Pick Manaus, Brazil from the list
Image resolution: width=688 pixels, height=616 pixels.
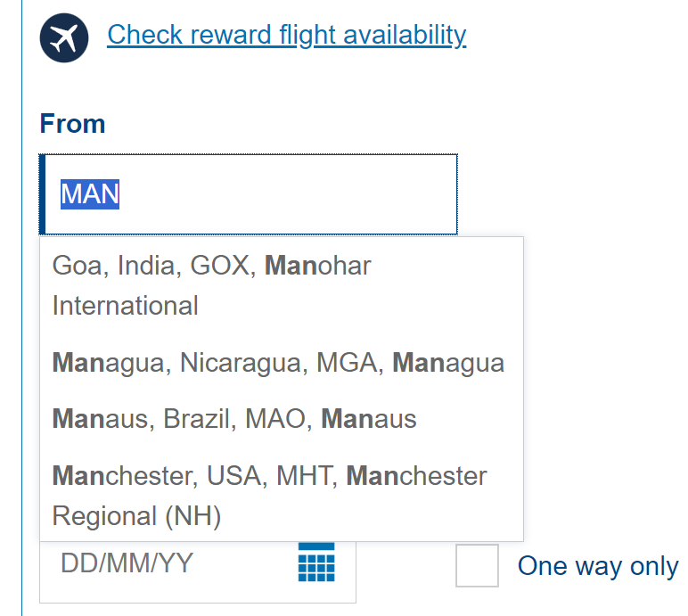(x=233, y=419)
